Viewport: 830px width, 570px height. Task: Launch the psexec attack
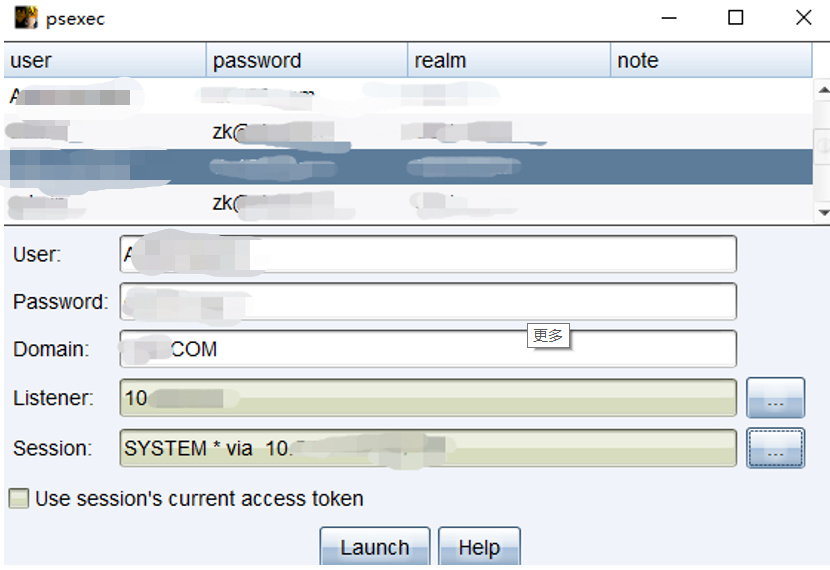(375, 547)
